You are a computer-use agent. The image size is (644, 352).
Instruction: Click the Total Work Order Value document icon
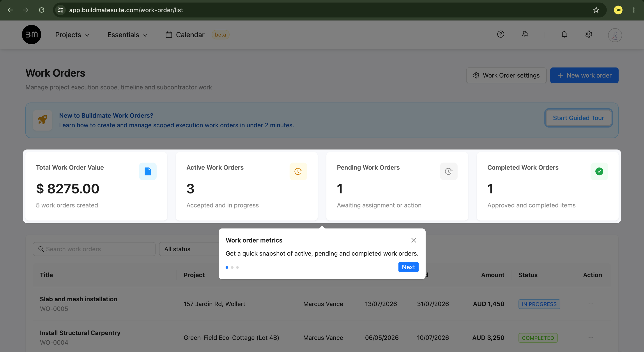148,172
